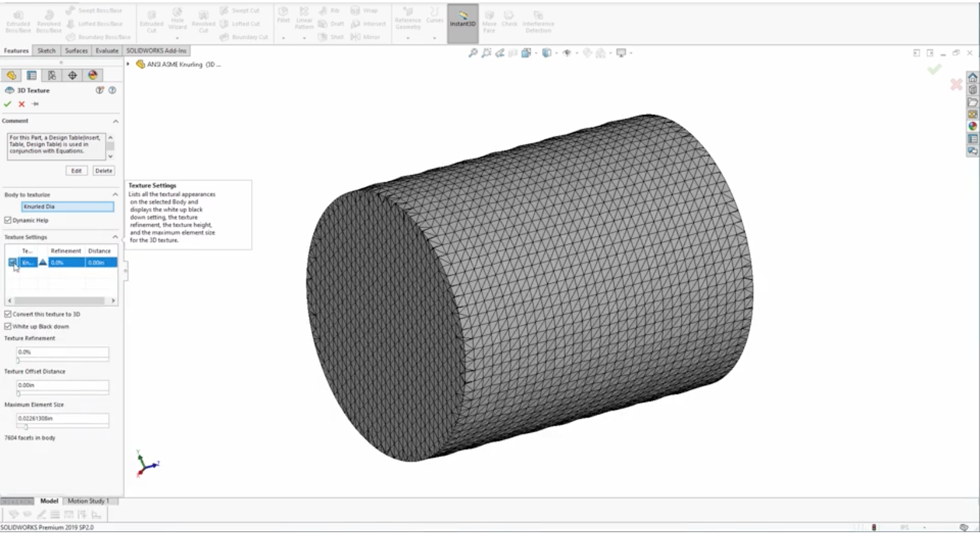Collapse the Body to texturize section

[x=115, y=195]
